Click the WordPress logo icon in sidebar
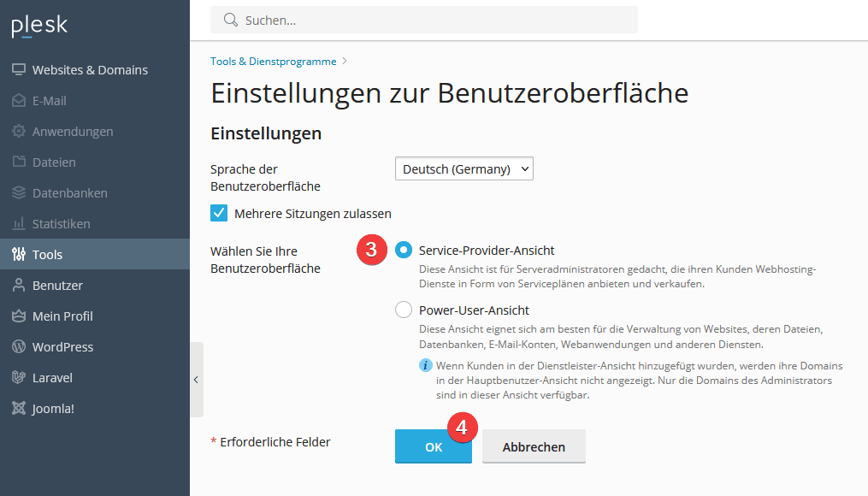 click(x=19, y=347)
